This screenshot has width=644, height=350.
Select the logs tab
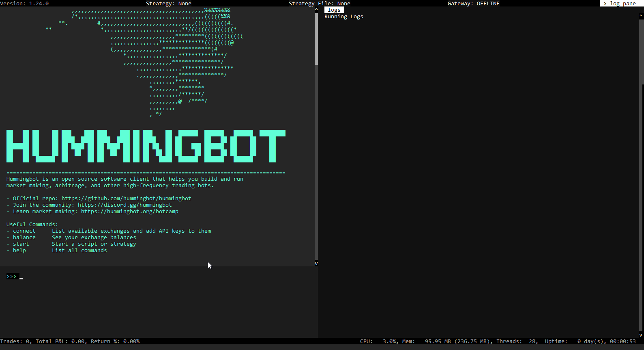point(334,10)
